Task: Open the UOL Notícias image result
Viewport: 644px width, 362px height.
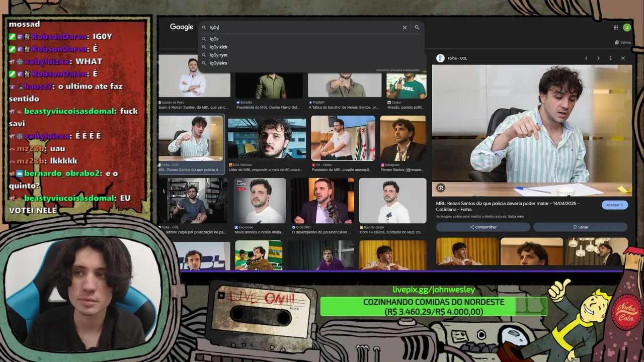Action: click(x=267, y=138)
